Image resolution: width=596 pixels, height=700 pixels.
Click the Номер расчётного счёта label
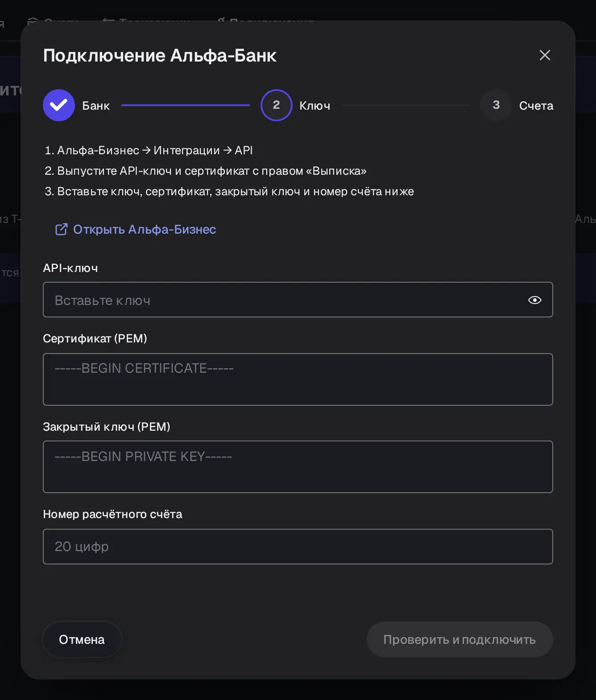point(112,514)
